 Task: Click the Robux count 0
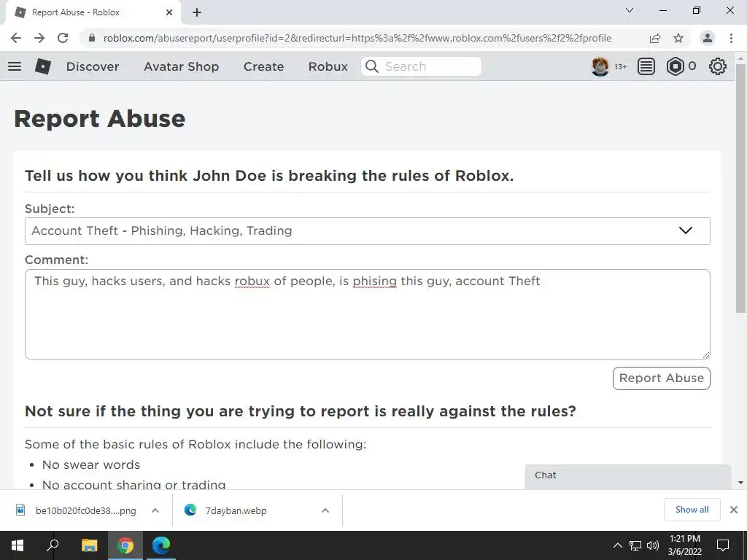(692, 66)
